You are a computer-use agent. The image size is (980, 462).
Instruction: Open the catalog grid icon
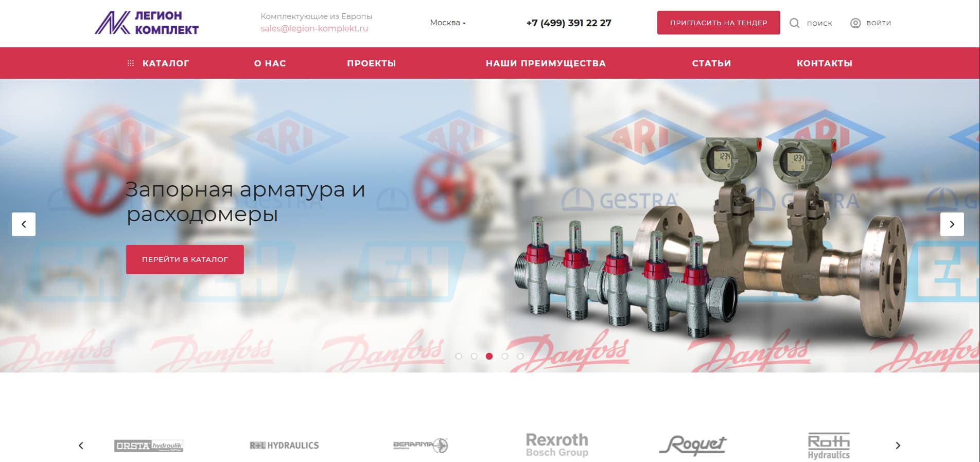click(x=131, y=63)
